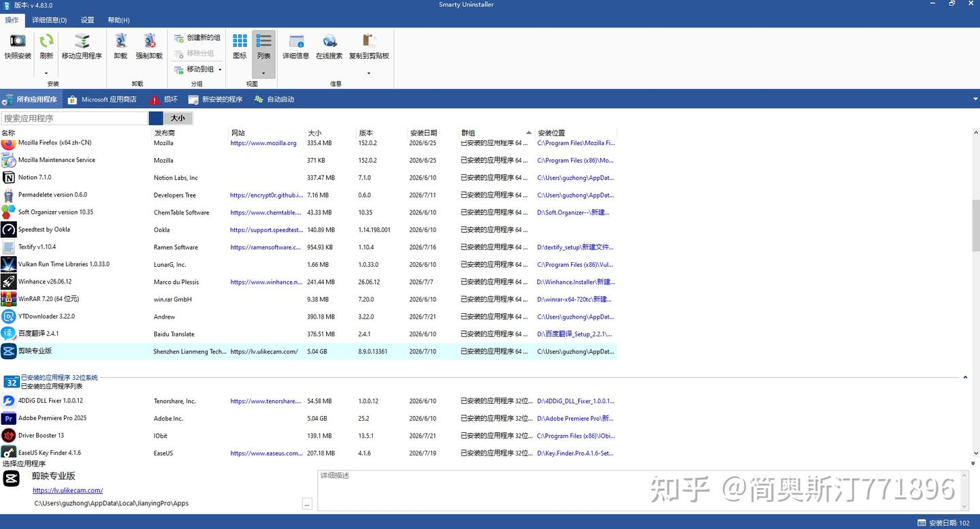Select the Notion 7.1.0 app icon
The image size is (980, 529).
(8, 178)
